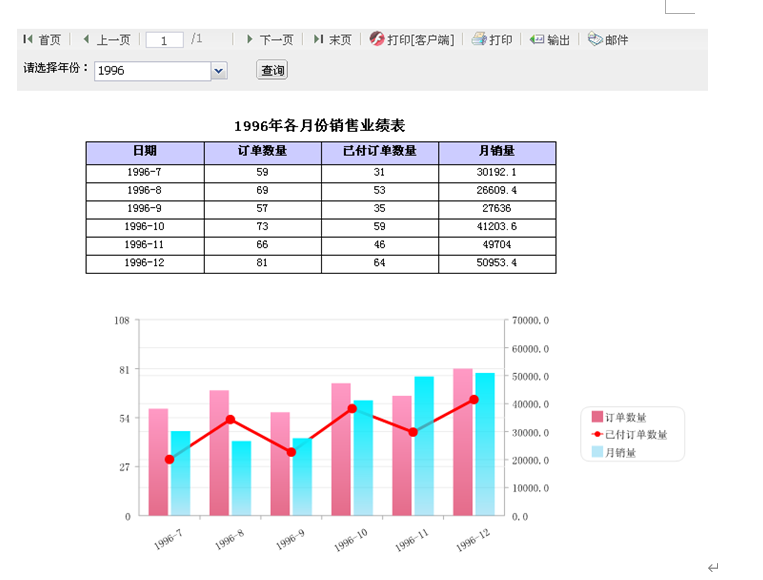Click the monthly sales value 27636
This screenshot has height=580, width=763.
click(497, 208)
